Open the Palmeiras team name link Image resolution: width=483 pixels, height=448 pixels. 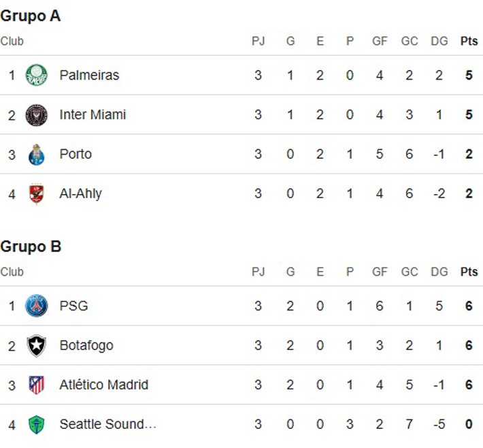tap(89, 75)
